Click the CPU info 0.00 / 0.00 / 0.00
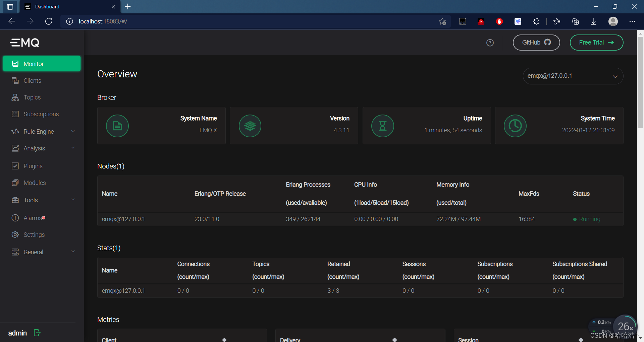644x342 pixels. click(376, 219)
